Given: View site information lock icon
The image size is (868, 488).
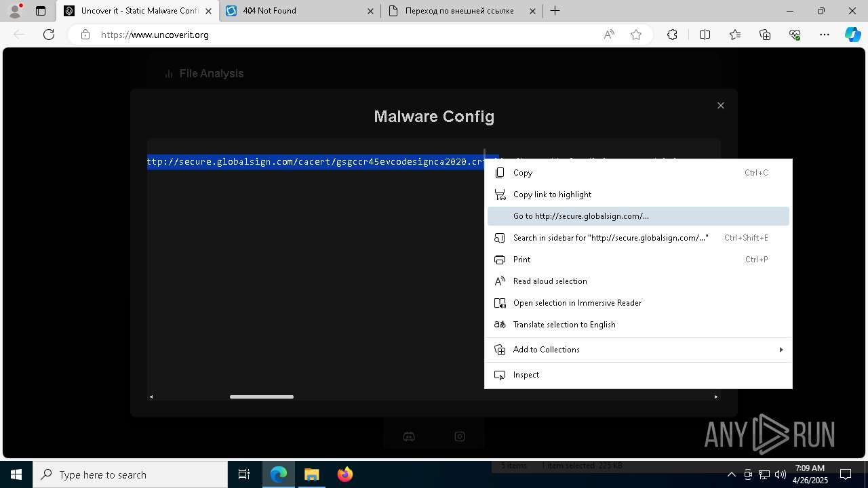Looking at the screenshot, I should 85,35.
